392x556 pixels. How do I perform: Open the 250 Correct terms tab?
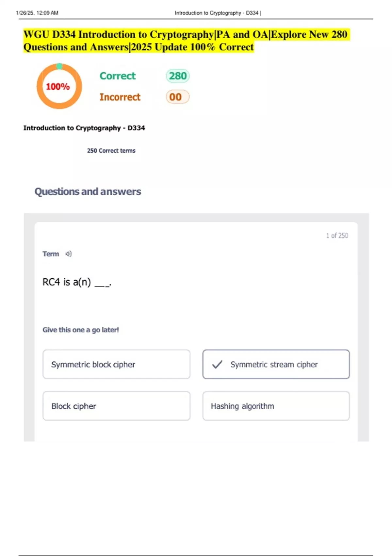pyautogui.click(x=111, y=151)
